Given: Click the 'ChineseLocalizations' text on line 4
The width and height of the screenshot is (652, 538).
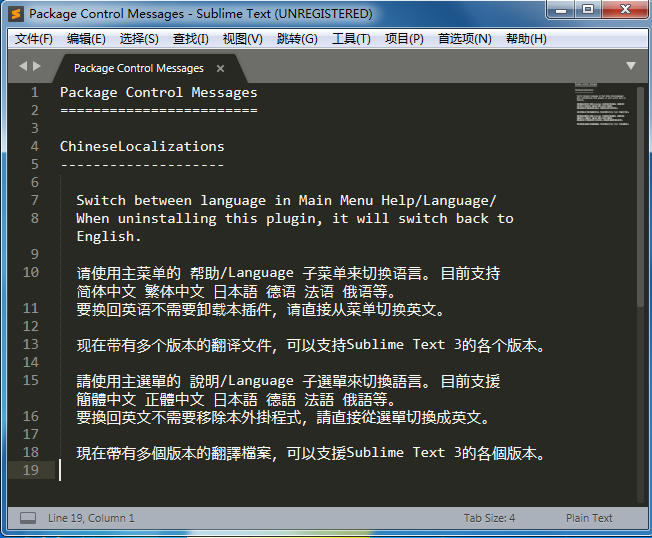Looking at the screenshot, I should 142,146.
